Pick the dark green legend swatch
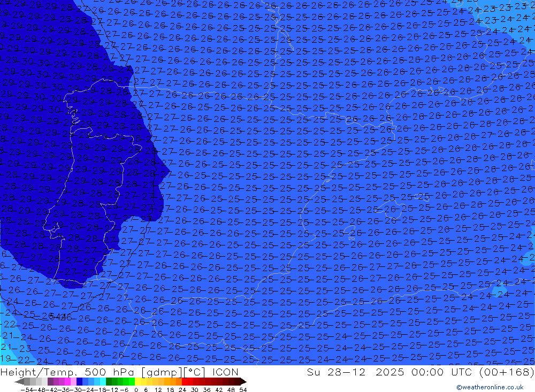This screenshot has width=535, height=392. tap(109, 382)
